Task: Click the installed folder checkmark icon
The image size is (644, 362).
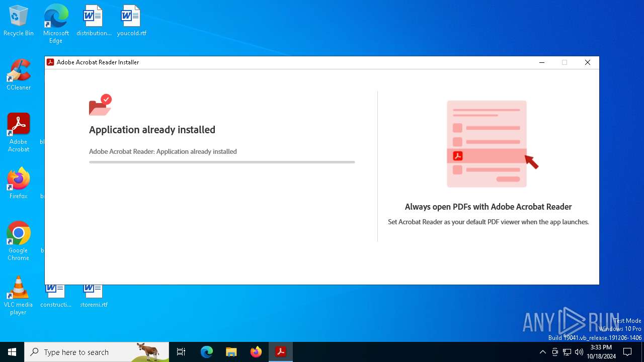Action: coord(100,105)
